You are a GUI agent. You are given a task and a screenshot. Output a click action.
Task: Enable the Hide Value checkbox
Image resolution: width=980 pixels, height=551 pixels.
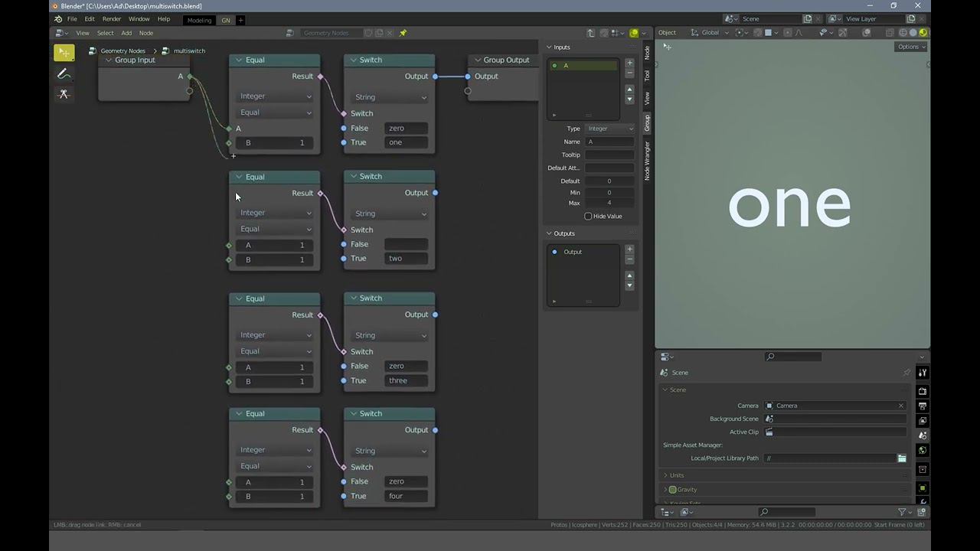coord(588,216)
